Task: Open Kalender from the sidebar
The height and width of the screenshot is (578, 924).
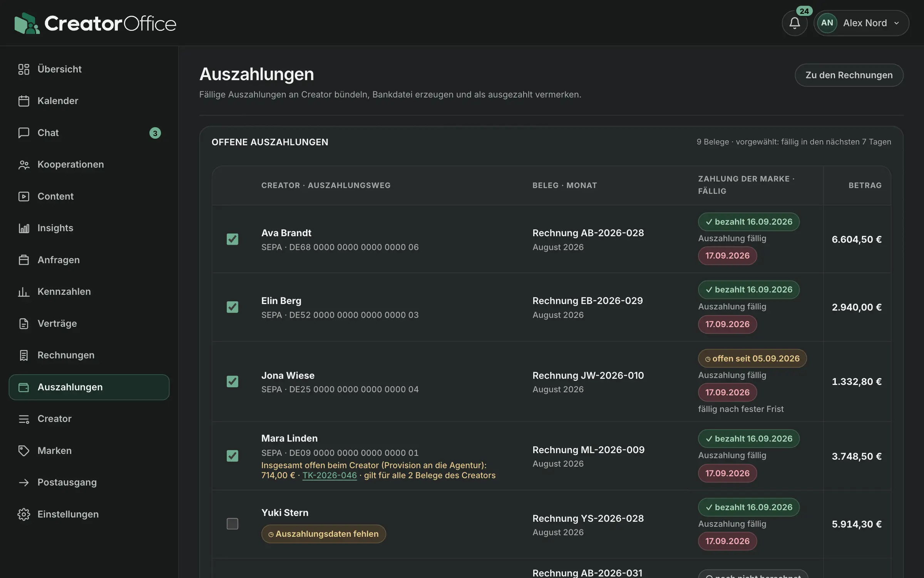Action: (x=89, y=101)
